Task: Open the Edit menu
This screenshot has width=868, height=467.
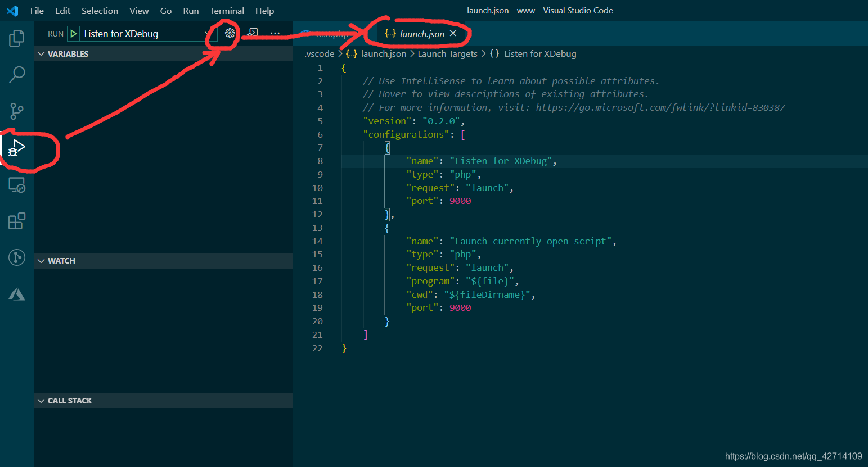Action: [x=62, y=11]
